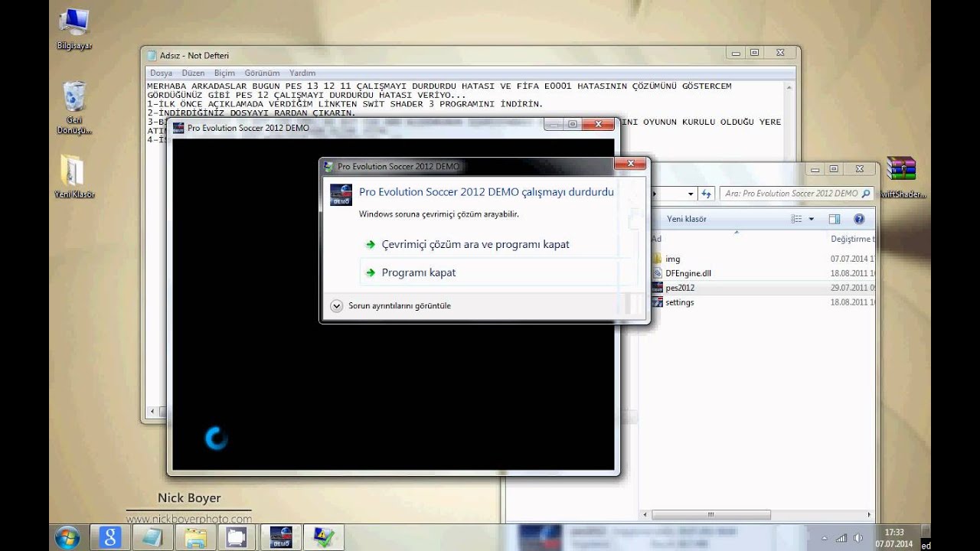
Task: Select the img folder in Explorer
Action: [x=673, y=259]
